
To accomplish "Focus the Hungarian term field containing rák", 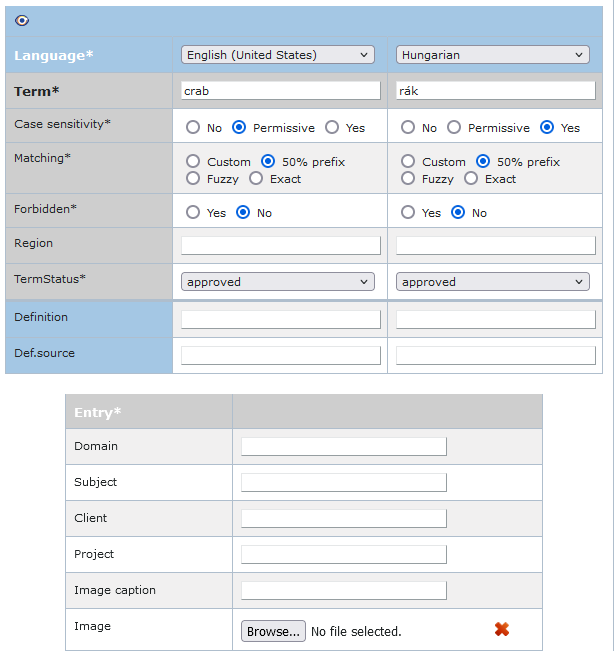I will click(x=496, y=90).
